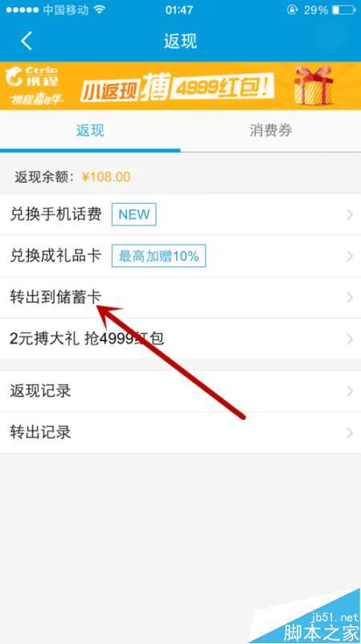Open 兑换成礼品卡 chevron
The image size is (361, 644).
pos(350,256)
